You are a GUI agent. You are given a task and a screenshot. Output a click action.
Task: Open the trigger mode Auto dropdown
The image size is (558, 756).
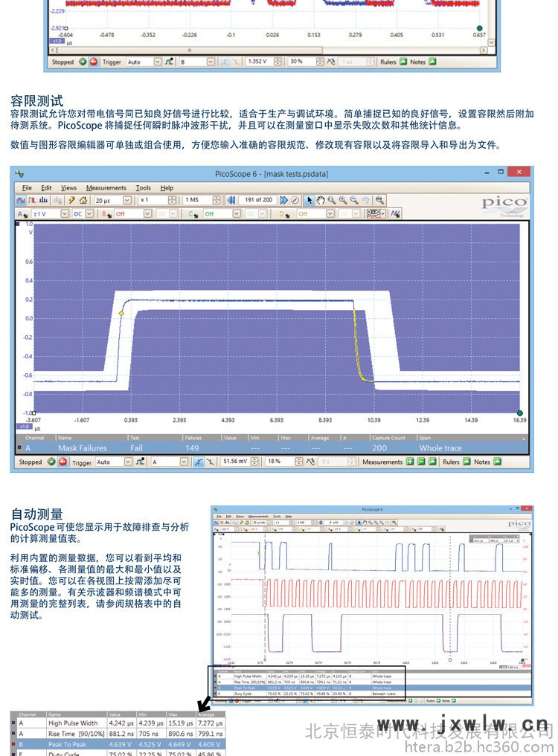(128, 462)
